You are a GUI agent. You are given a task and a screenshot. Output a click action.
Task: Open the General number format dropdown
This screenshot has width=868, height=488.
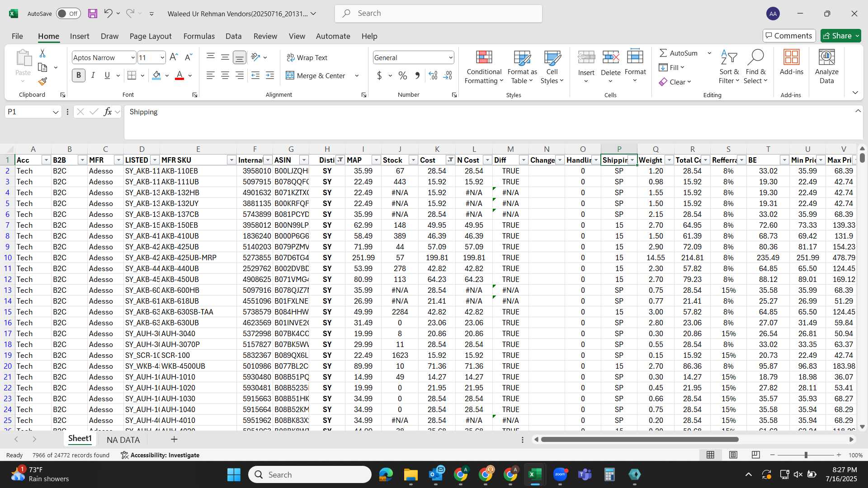451,57
